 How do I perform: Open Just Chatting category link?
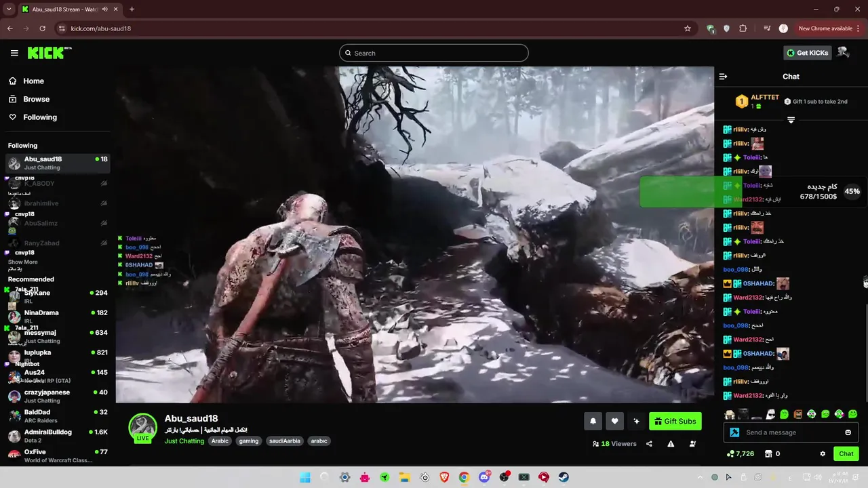[184, 441]
